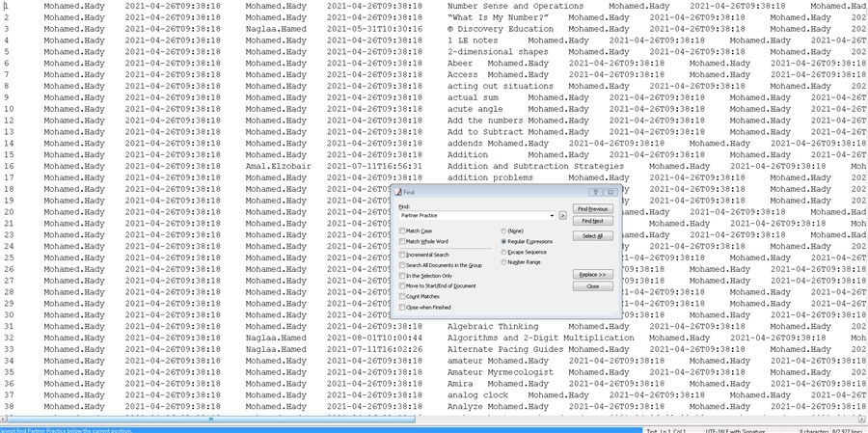868x433 pixels.
Task: Click "Access" on line 7
Action: pos(462,75)
